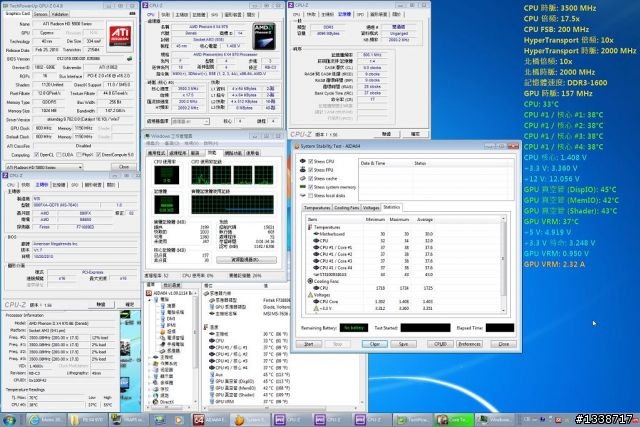Toggle the Stress system memory checkbox
Image resolution: width=640 pixels, height=427 pixels.
tap(311, 187)
